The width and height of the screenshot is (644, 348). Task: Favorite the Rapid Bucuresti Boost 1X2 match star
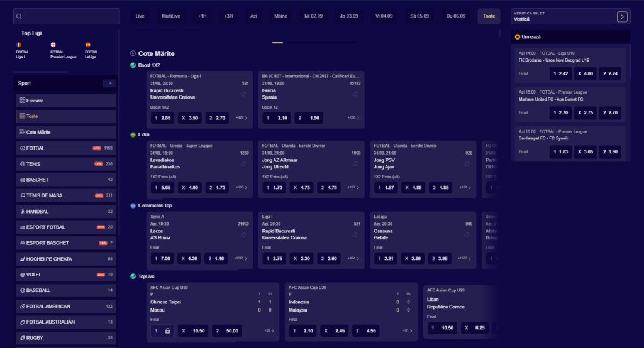[243, 94]
